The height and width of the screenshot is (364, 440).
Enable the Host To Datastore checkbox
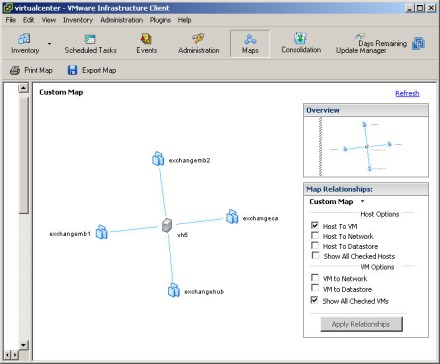pos(315,246)
